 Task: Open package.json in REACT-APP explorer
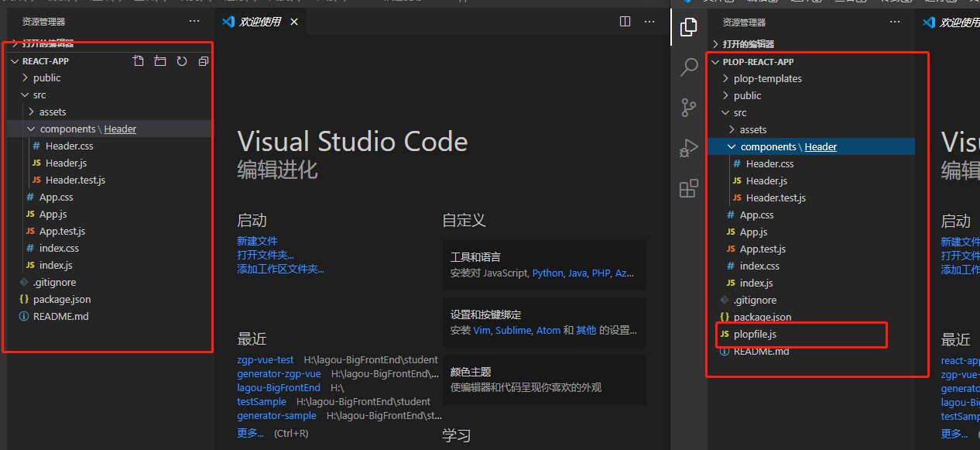pos(62,299)
